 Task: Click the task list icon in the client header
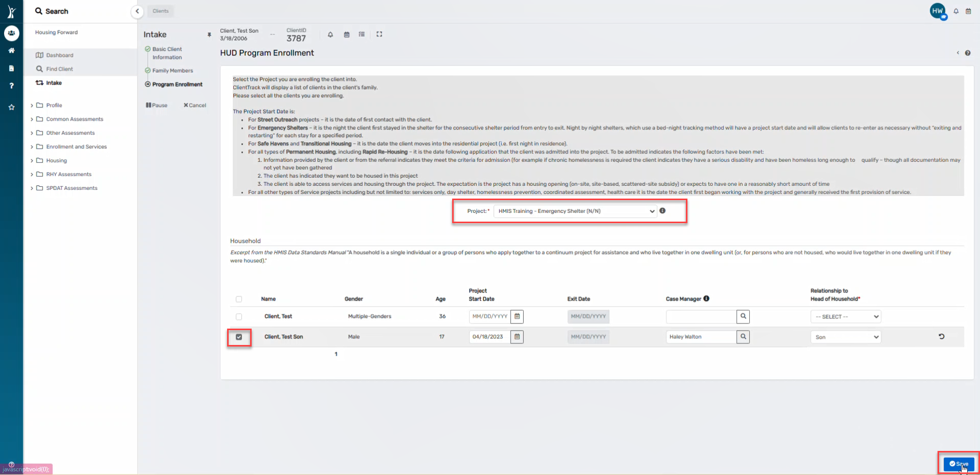(x=362, y=34)
